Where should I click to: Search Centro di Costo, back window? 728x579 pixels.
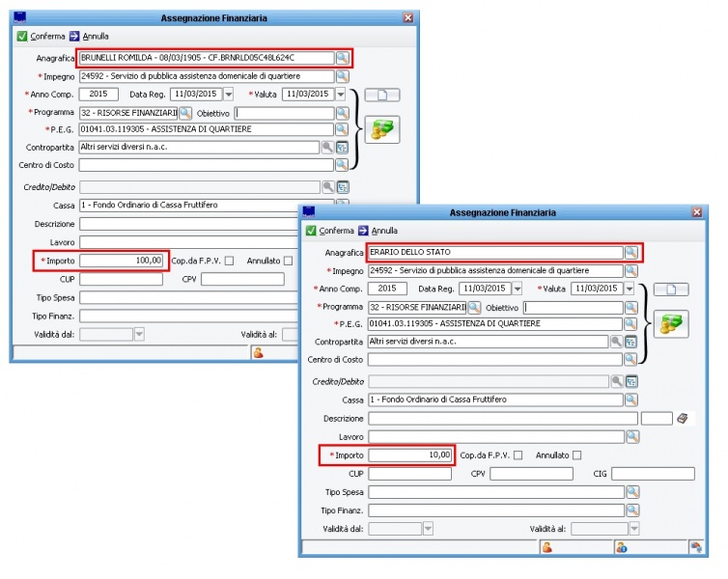pos(342,165)
